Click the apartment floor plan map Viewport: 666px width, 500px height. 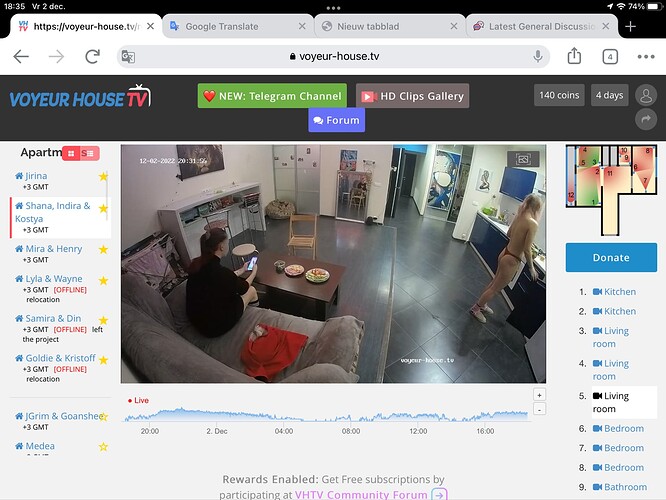[611, 190]
